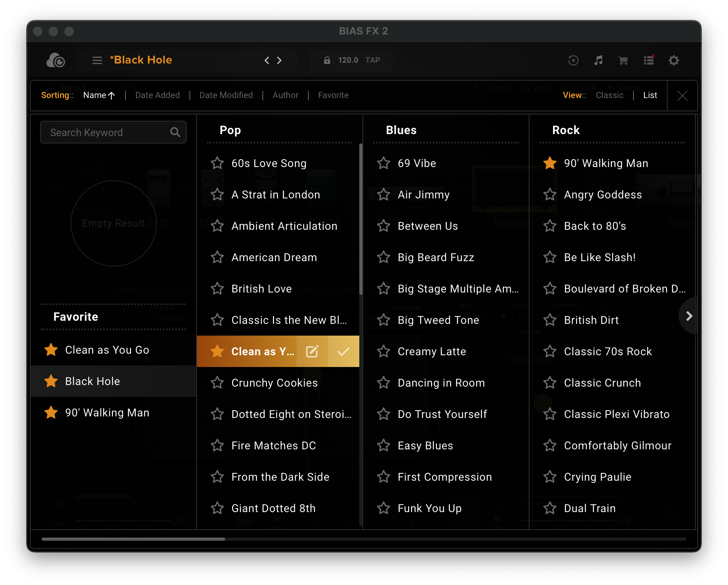Load Be Like Slash! preset
This screenshot has width=728, height=585.
(612, 257)
